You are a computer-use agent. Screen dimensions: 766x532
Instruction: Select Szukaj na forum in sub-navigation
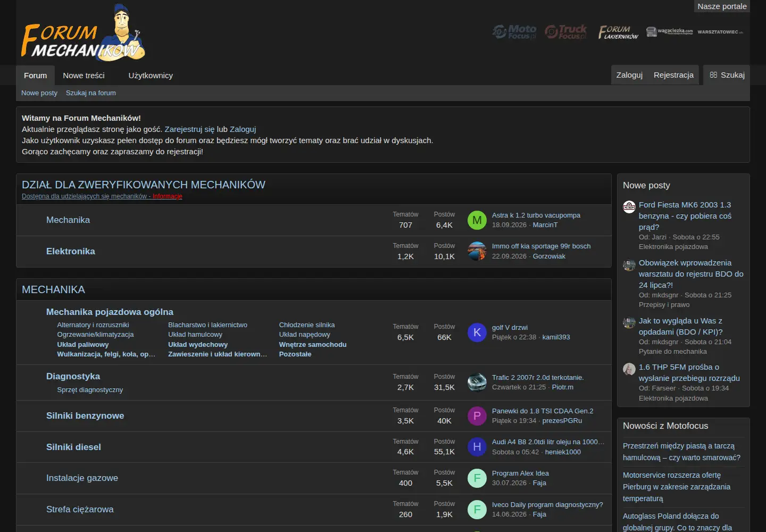coord(91,93)
